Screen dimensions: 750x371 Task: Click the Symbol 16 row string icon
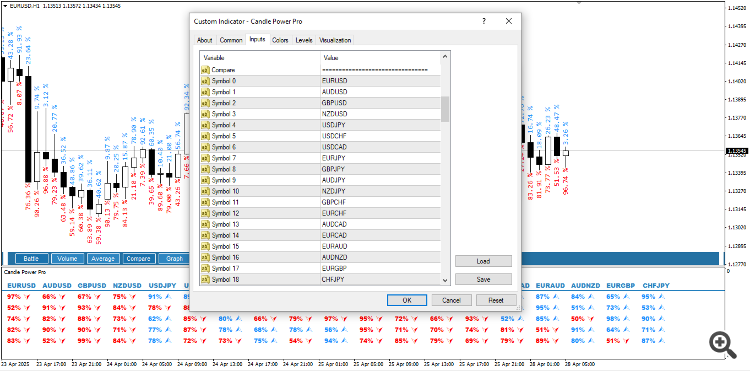pyautogui.click(x=205, y=258)
